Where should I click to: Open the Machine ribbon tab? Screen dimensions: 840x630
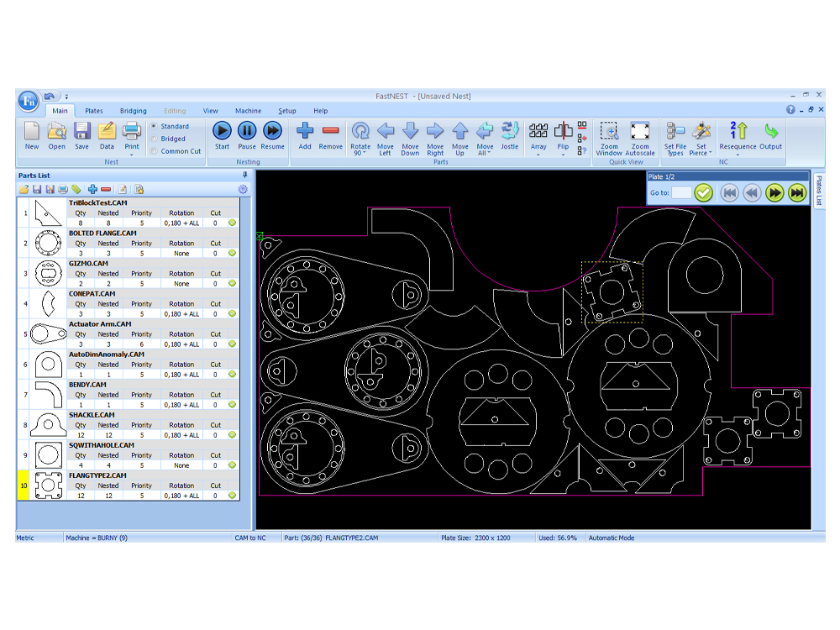(248, 111)
